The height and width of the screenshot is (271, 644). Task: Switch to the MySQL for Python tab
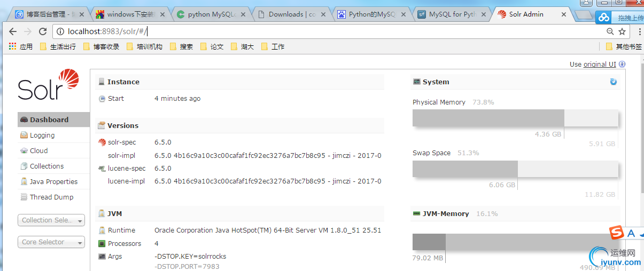point(452,14)
